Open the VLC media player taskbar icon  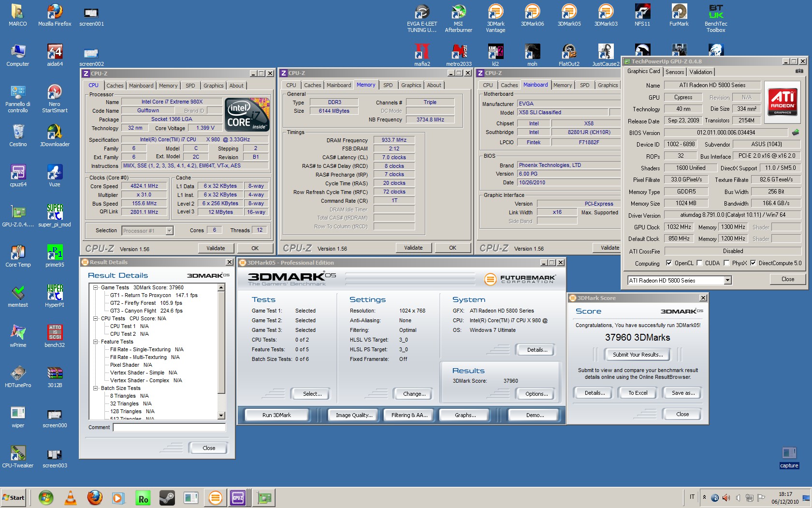pos(71,498)
